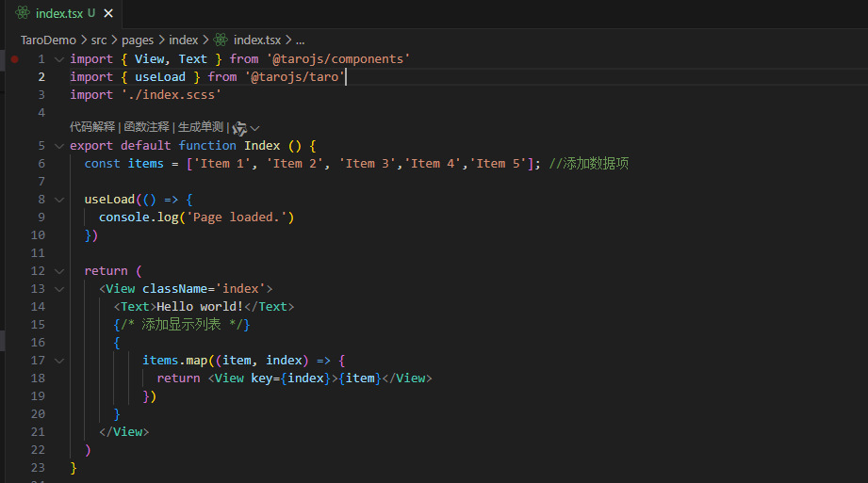Expand the code lens dropdown chevron

[254, 128]
